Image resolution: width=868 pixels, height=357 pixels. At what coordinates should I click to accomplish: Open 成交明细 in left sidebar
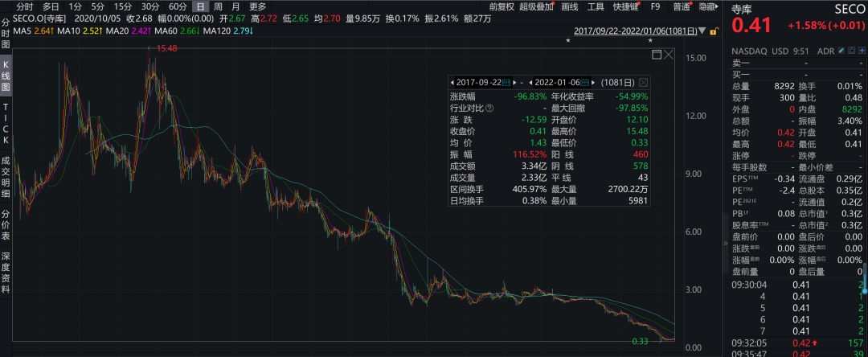tap(6, 177)
